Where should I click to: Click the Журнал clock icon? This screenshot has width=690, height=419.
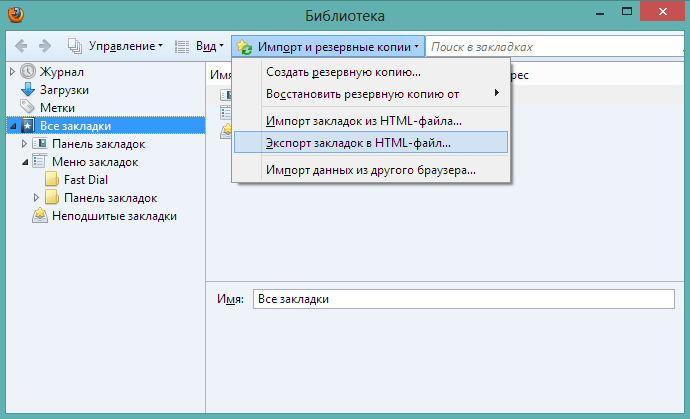(28, 71)
